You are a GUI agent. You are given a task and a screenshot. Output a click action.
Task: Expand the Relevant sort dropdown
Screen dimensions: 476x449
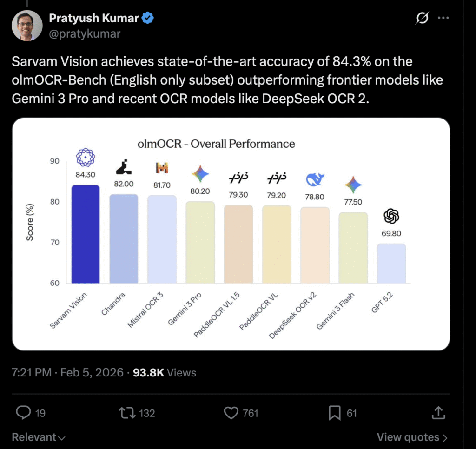pos(38,437)
